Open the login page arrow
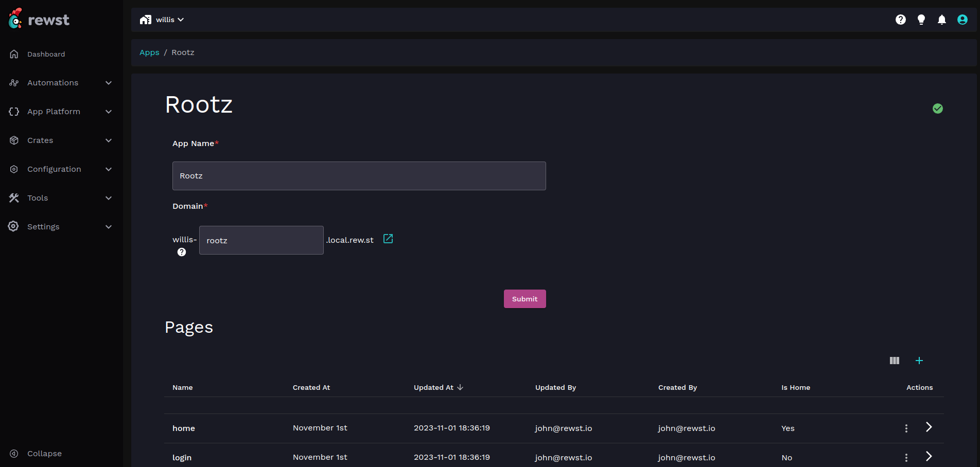980x467 pixels. click(929, 457)
